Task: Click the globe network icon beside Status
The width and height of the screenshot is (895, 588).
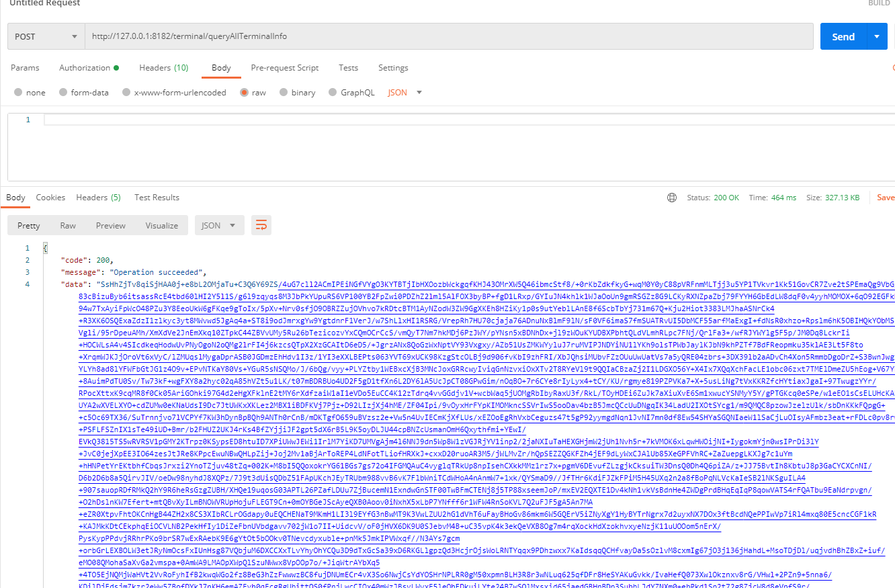Action: (x=671, y=198)
